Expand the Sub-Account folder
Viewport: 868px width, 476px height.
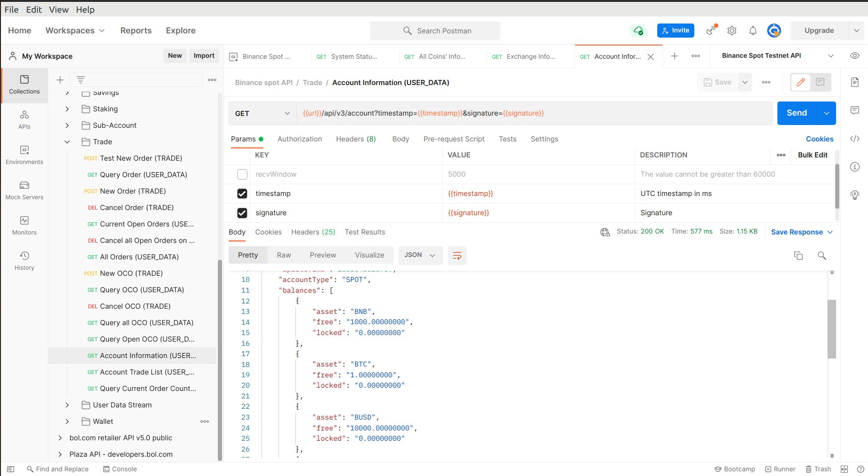67,125
